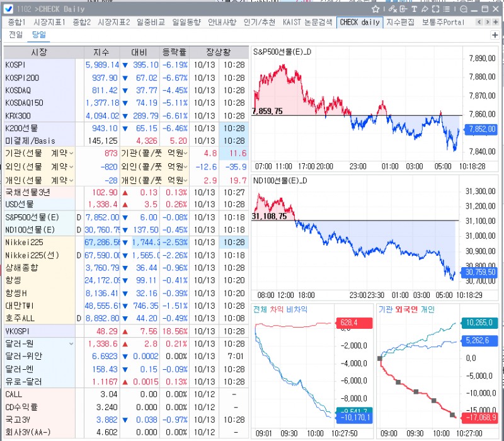Click the 회사3Y(AA-) row label
The height and width of the screenshot is (441, 504).
[x=28, y=432]
